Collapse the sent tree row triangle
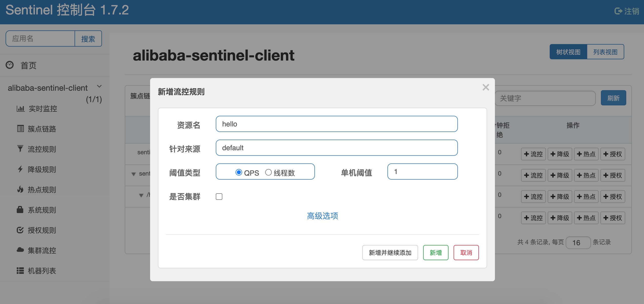This screenshot has width=644, height=304. [133, 174]
